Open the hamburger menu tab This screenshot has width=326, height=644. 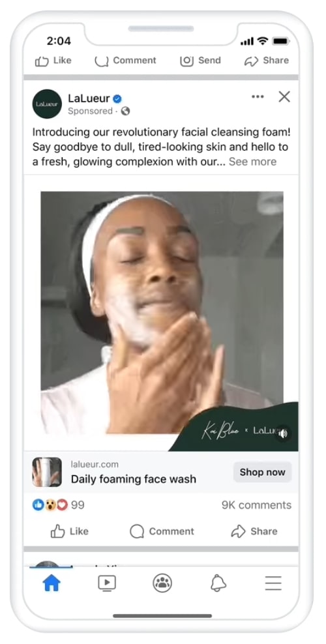tap(273, 583)
